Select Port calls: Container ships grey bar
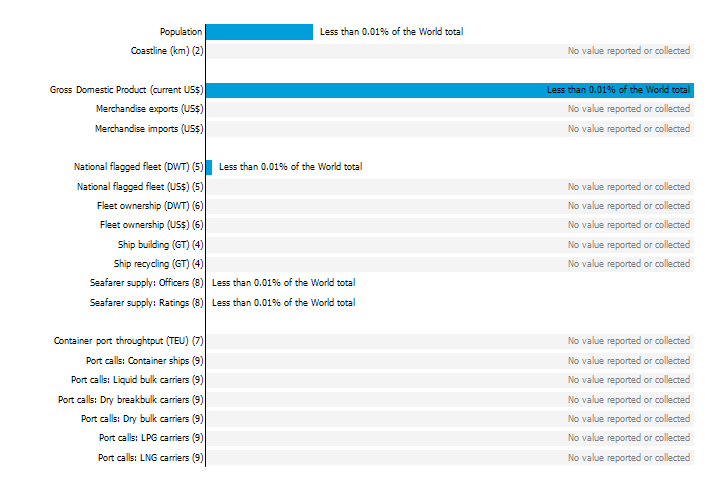The image size is (727, 491). pyautogui.click(x=450, y=361)
